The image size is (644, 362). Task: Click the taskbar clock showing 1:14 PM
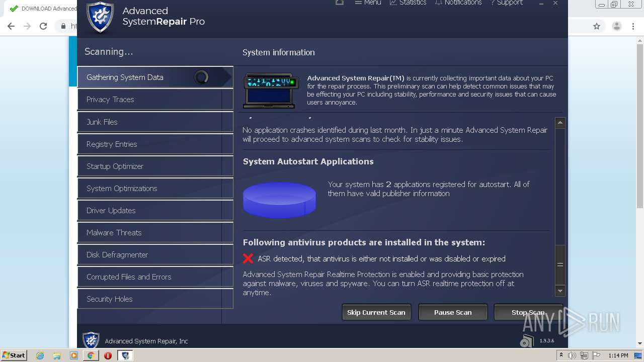click(x=618, y=355)
